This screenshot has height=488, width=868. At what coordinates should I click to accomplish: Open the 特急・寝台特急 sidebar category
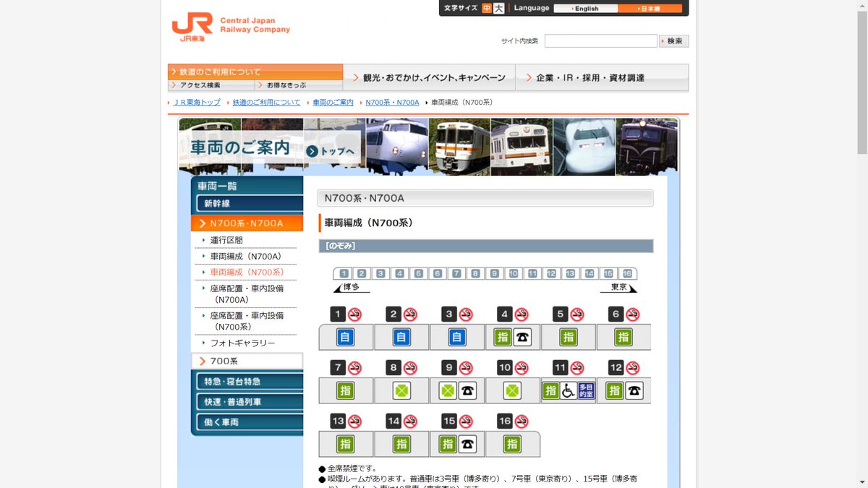click(x=250, y=381)
